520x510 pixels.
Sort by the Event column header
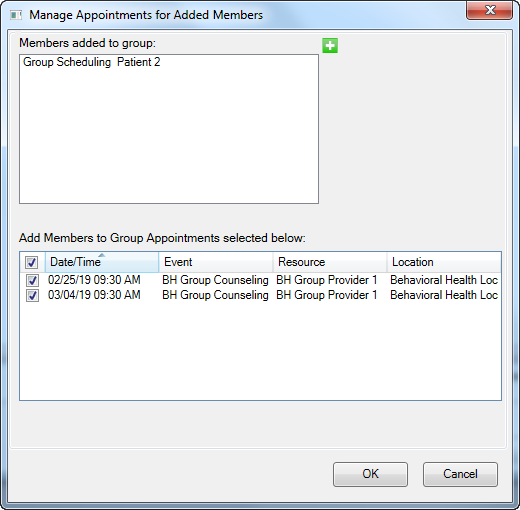click(216, 262)
